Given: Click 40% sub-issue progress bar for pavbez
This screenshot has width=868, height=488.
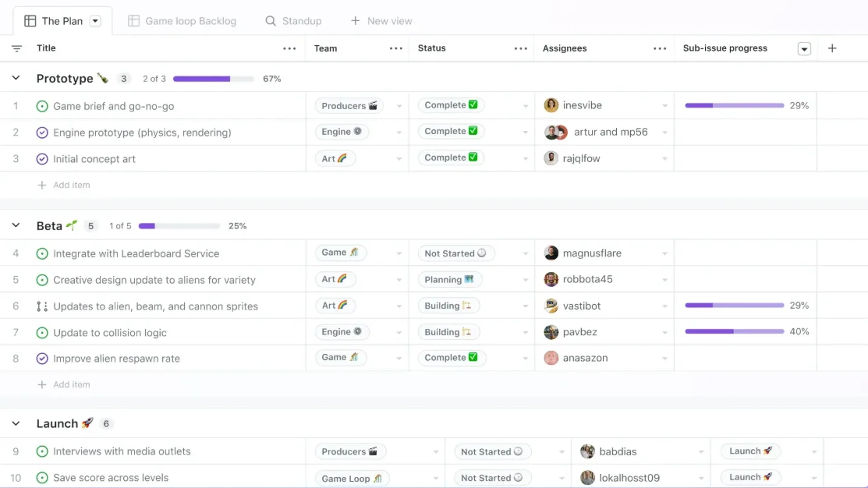Looking at the screenshot, I should [x=735, y=331].
